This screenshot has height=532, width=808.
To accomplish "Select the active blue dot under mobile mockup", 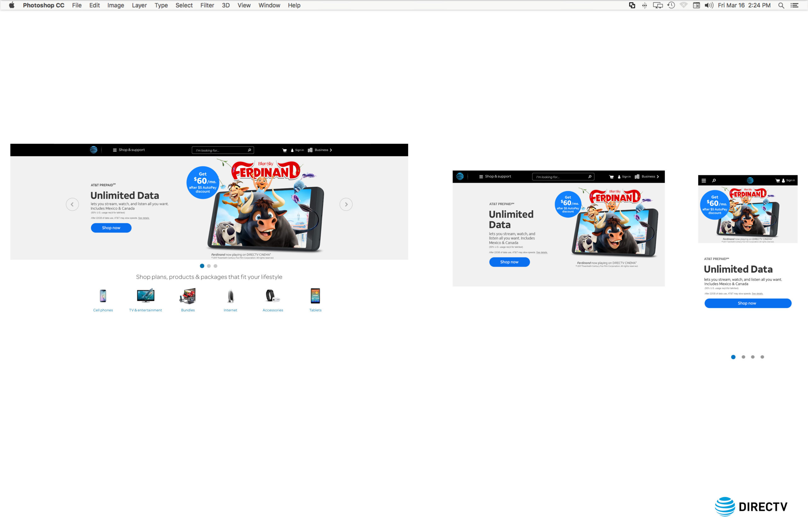I will click(x=733, y=357).
